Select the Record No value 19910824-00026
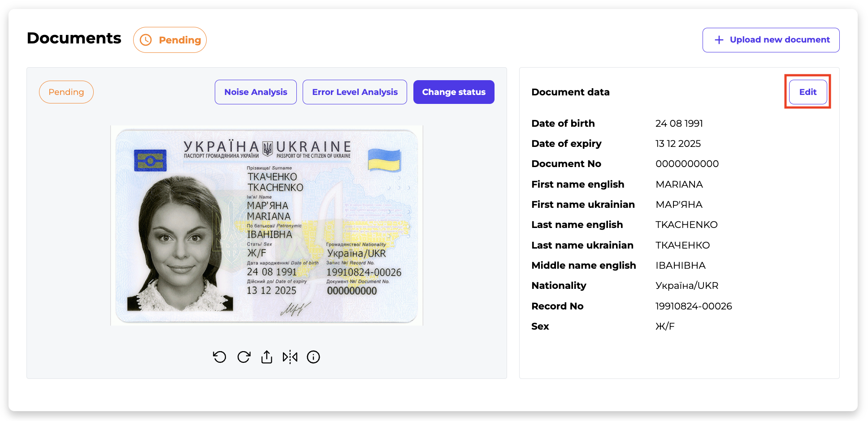Viewport: 868px width, 421px height. click(x=693, y=306)
